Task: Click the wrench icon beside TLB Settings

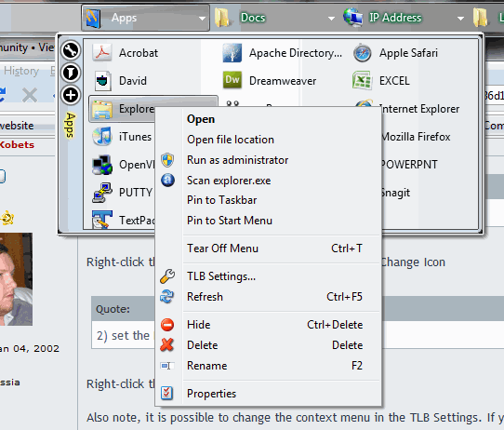Action: pyautogui.click(x=167, y=276)
